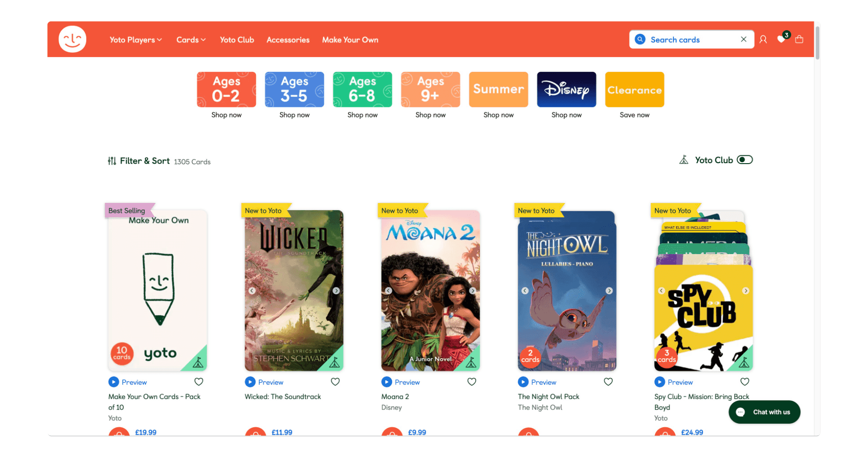Show previous image on Wicked card
The image size is (868, 457).
pos(252,291)
